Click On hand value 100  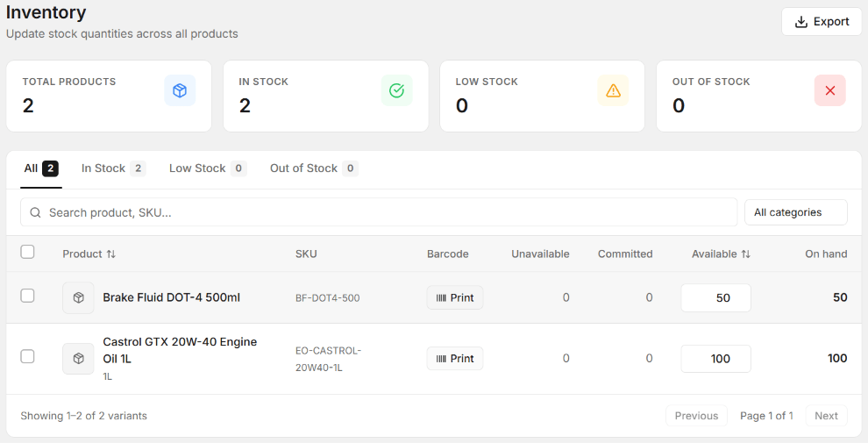click(837, 358)
